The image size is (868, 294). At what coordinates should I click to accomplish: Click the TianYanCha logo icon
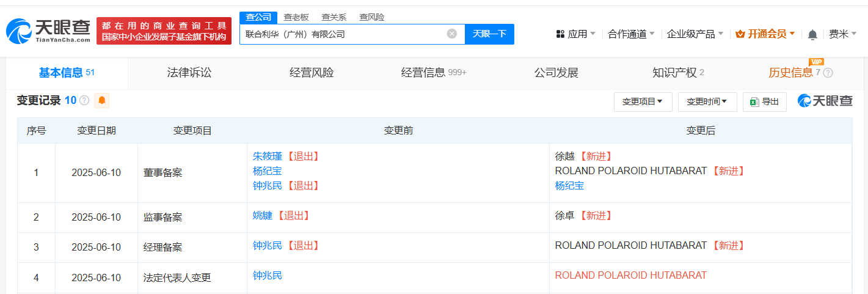click(x=18, y=31)
